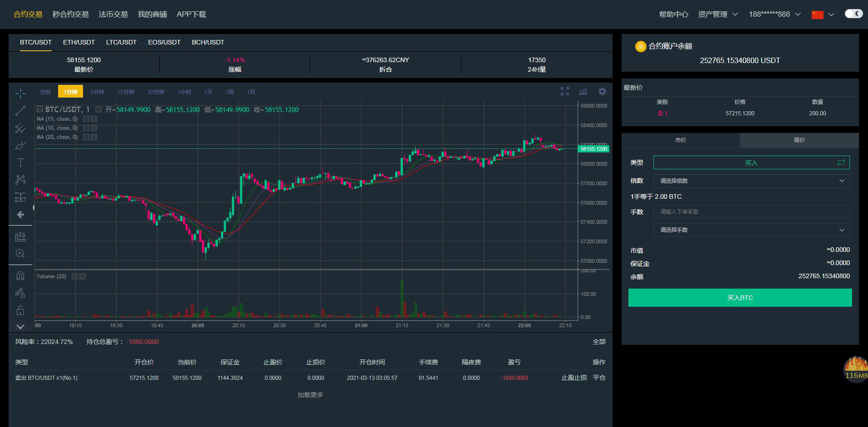868x427 pixels.
Task: Click the 请输入下单手数 input field
Action: (x=751, y=212)
